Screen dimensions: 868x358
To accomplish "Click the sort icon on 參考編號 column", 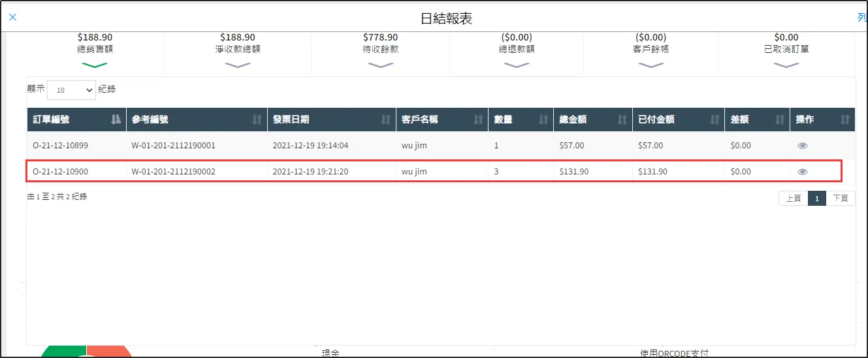I will tap(257, 120).
